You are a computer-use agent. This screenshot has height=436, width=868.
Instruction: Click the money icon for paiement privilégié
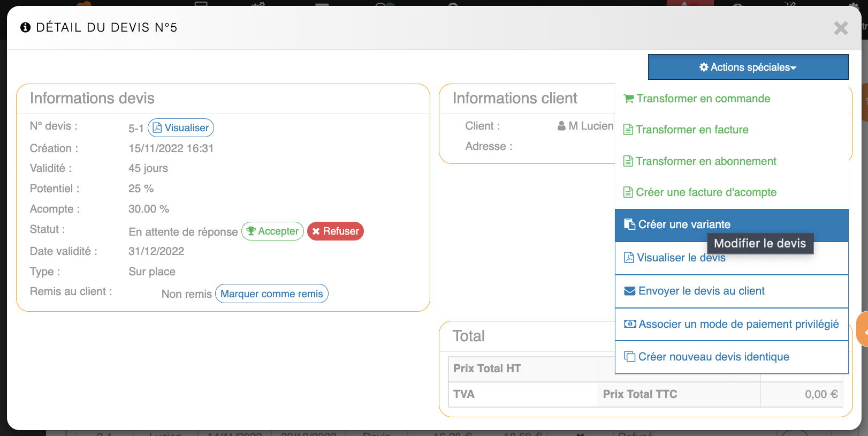point(630,324)
